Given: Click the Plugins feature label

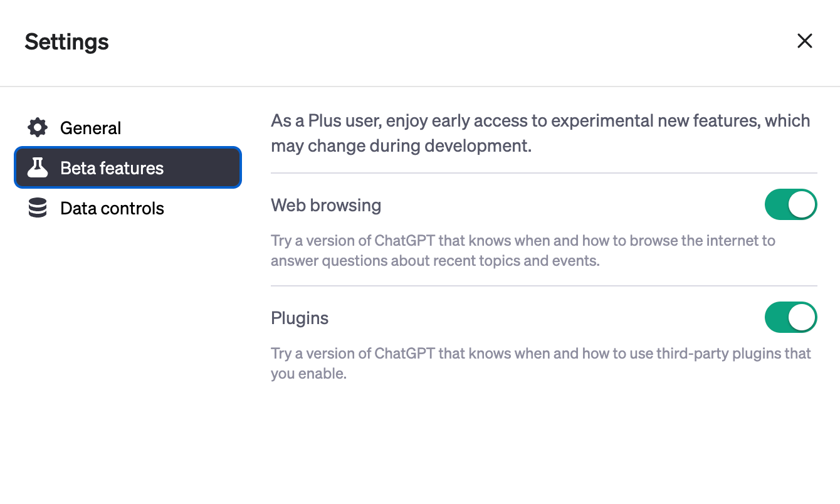Looking at the screenshot, I should point(300,318).
